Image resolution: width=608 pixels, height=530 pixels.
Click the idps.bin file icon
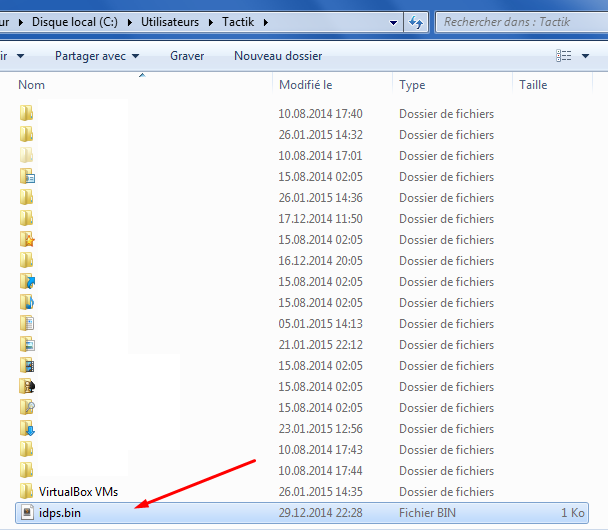pos(27,513)
